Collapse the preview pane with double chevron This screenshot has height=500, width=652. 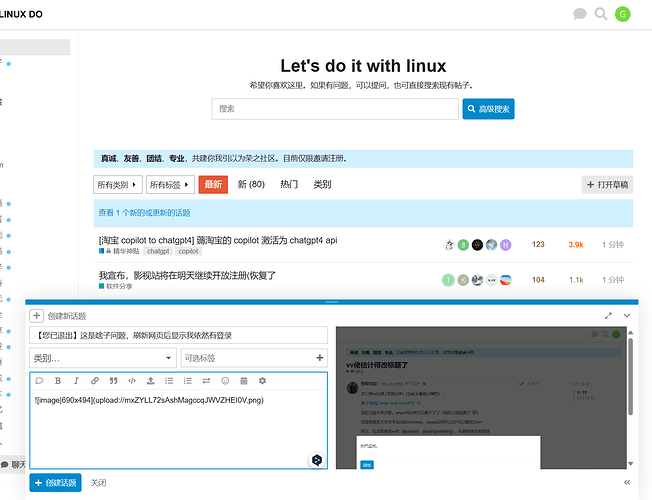[x=627, y=483]
